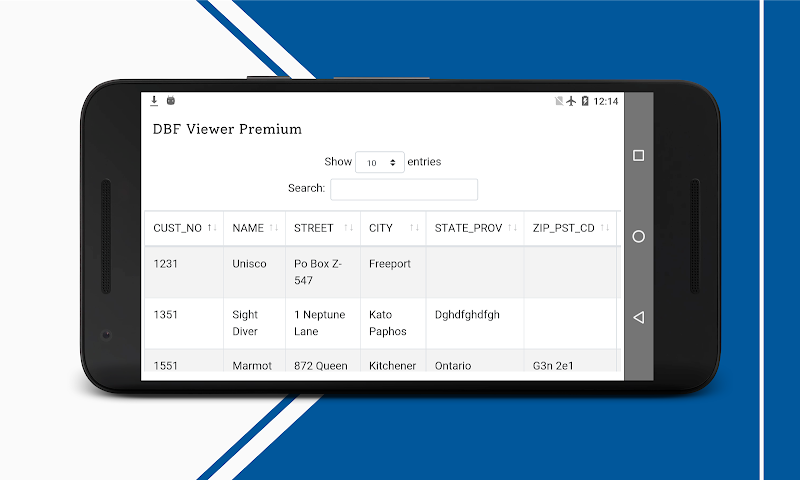Sort table by STATE_PROV column
This screenshot has height=480, width=800.
[x=475, y=228]
